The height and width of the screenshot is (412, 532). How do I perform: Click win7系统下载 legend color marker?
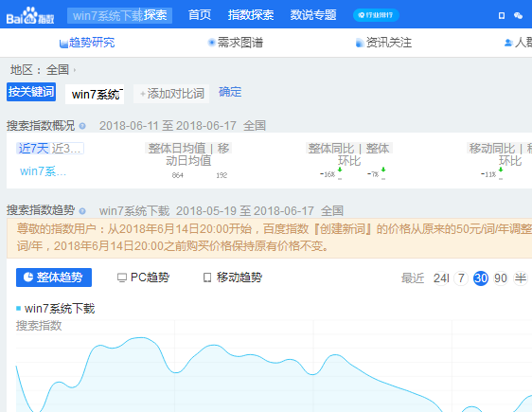point(19,308)
